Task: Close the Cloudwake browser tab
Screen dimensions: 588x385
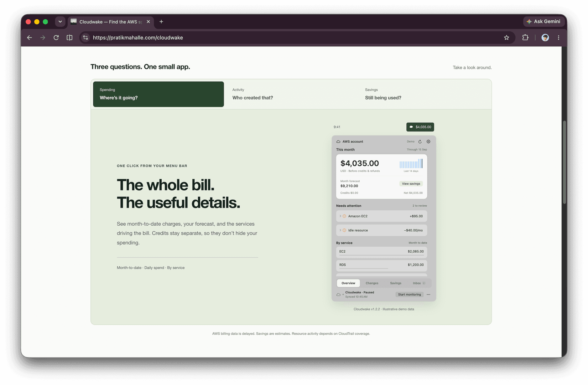Action: pos(148,22)
